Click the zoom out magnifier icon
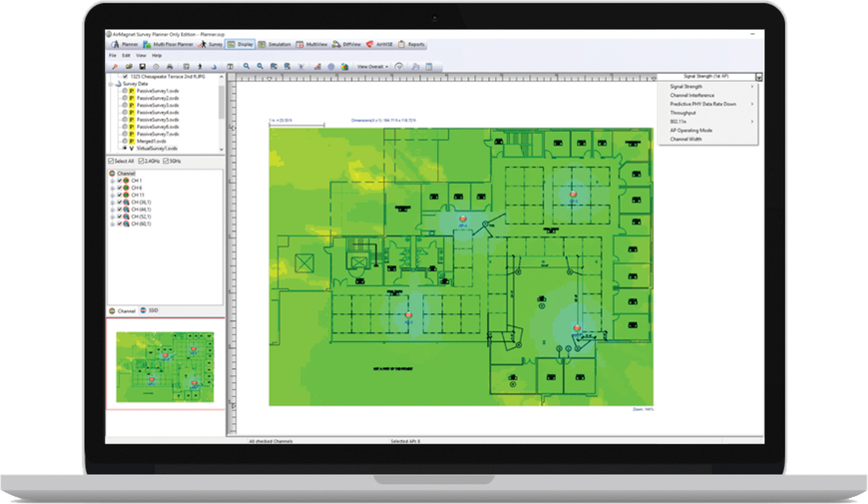This screenshot has width=868, height=504. click(260, 67)
